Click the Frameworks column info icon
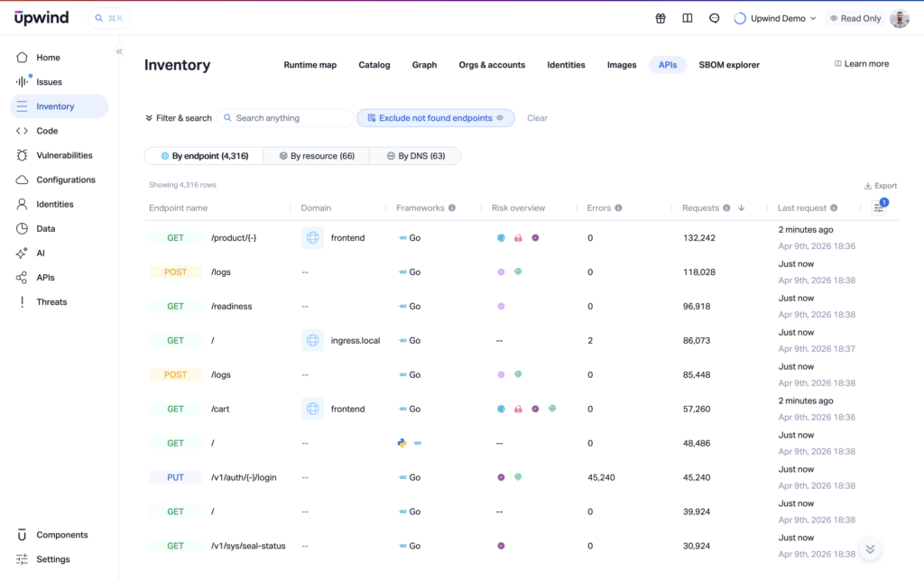 pos(452,208)
